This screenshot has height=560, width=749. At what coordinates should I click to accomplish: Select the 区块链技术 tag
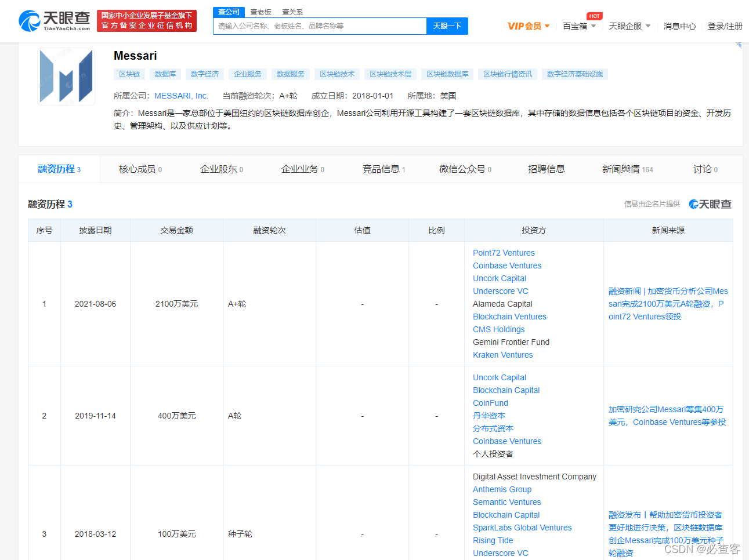[x=337, y=74]
